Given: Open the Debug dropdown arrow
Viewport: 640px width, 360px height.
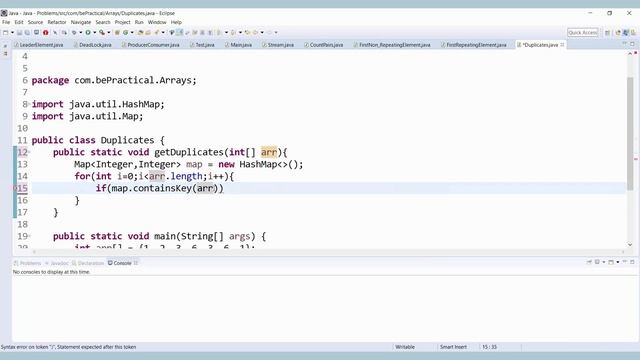Looking at the screenshot, I should 80,32.
